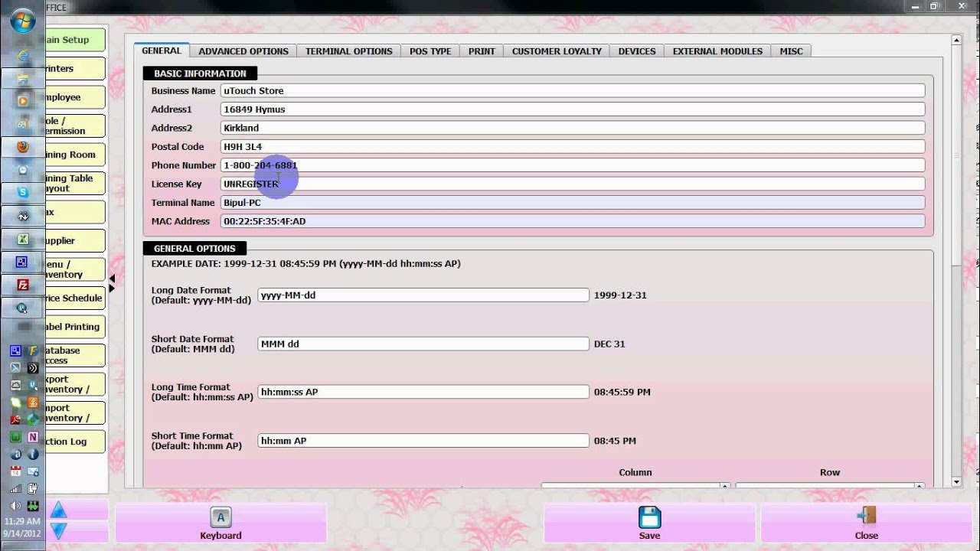This screenshot has height=551, width=980.
Task: Click the Long Date Format field
Action: coord(423,295)
